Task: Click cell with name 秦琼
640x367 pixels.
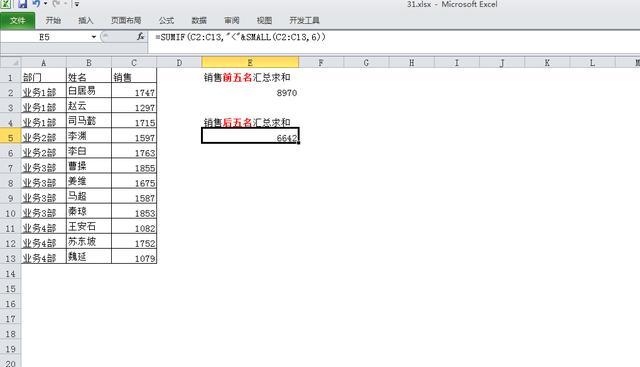Action: pos(89,212)
